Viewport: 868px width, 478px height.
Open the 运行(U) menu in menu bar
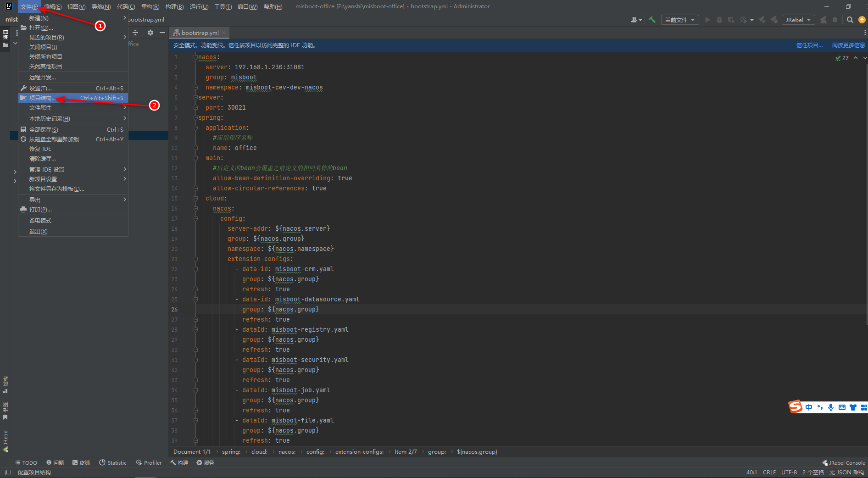(x=199, y=6)
